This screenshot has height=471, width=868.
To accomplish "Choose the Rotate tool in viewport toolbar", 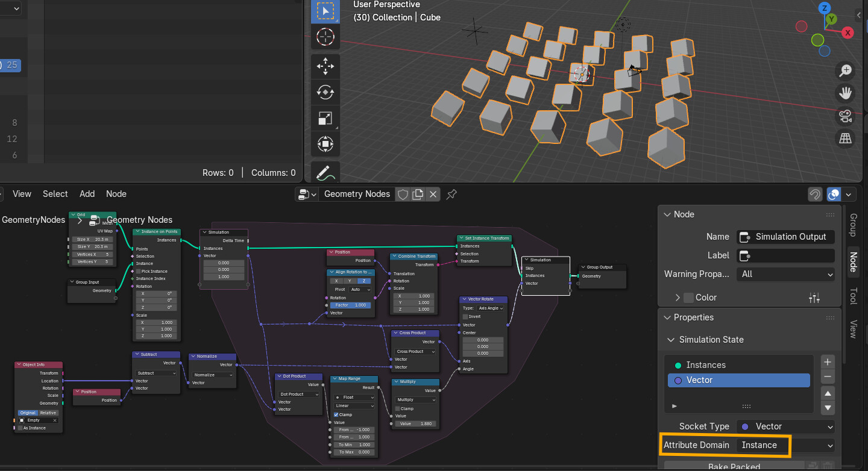I will (325, 92).
